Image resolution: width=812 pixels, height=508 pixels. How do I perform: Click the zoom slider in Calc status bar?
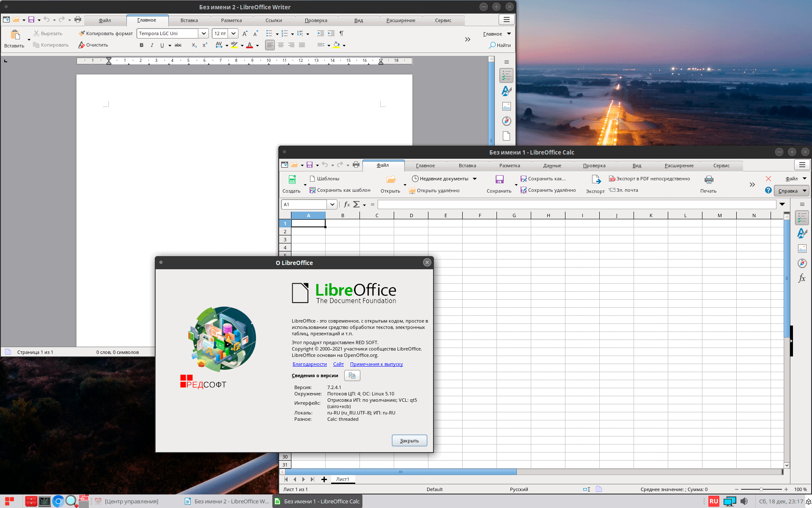tap(761, 489)
